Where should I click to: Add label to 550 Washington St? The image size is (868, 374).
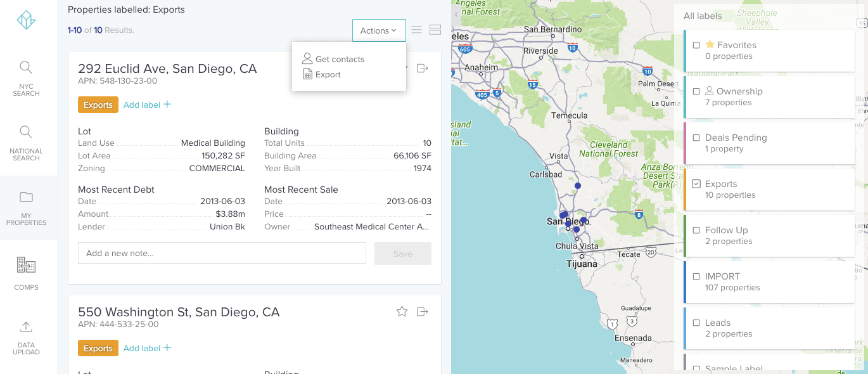click(147, 348)
